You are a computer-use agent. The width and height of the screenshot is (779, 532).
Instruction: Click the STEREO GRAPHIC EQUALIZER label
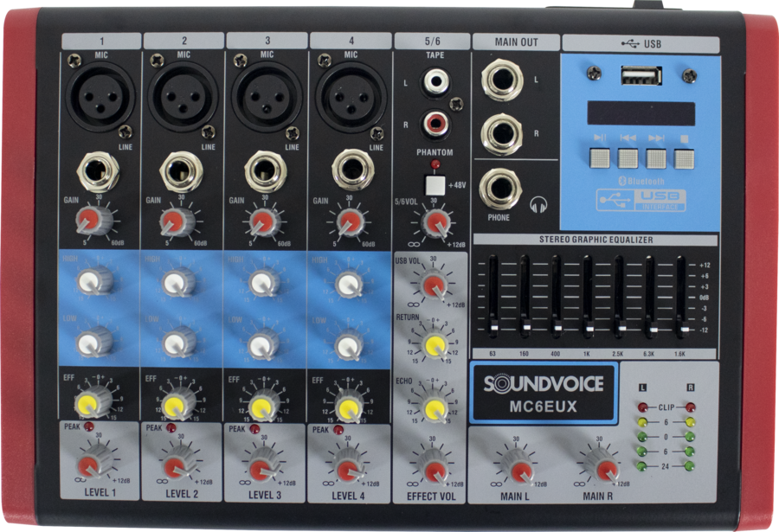click(596, 240)
